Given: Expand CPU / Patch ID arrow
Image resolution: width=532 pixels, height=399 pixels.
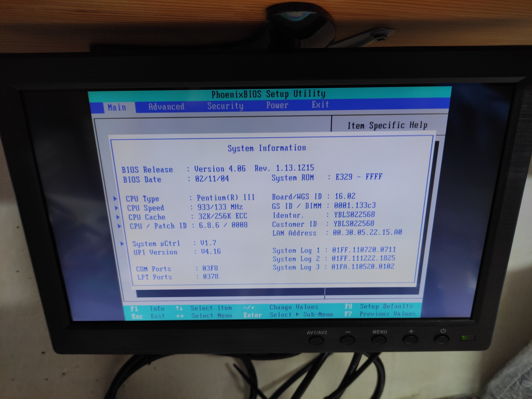Looking at the screenshot, I should click(119, 226).
